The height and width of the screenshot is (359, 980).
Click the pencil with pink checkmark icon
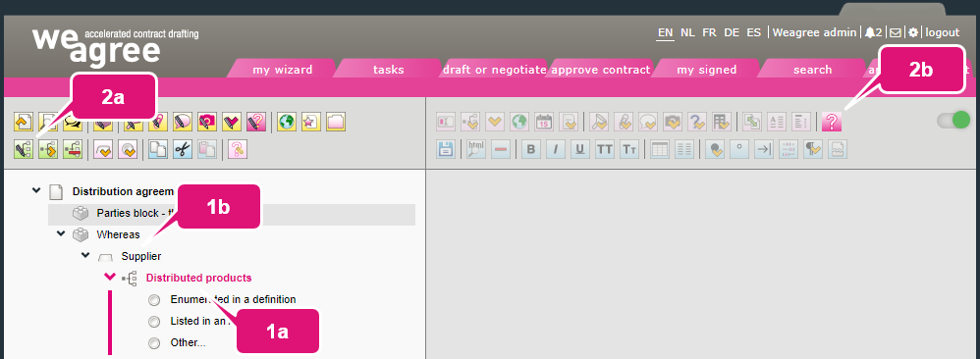point(232,122)
